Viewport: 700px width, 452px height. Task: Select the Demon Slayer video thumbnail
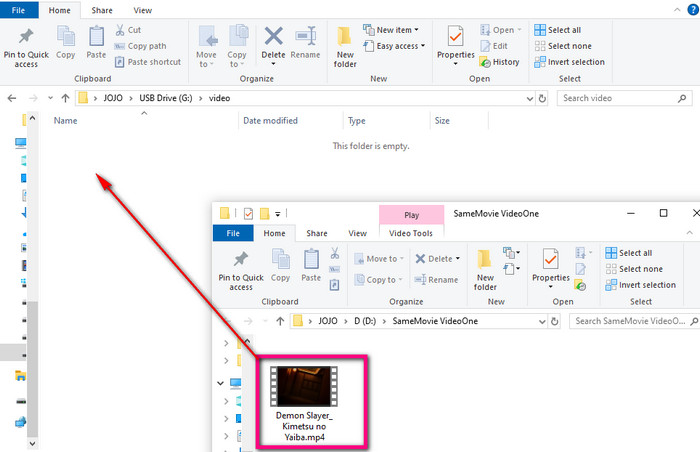pyautogui.click(x=304, y=386)
